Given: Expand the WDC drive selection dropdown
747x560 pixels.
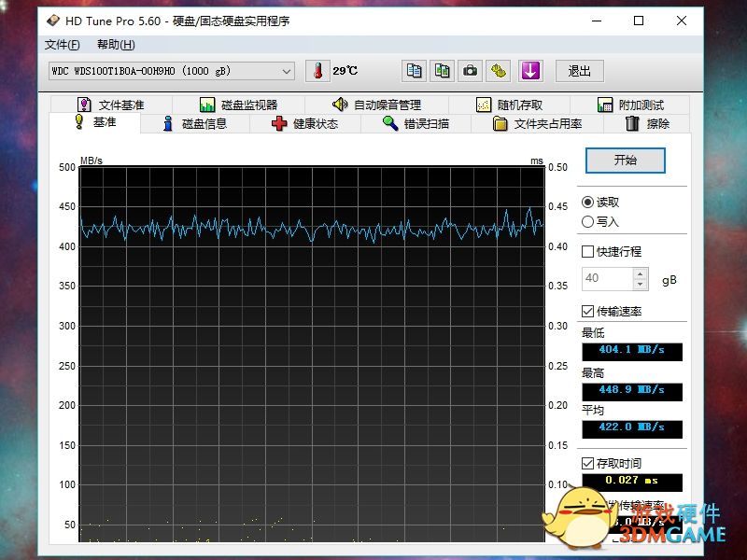Looking at the screenshot, I should (x=286, y=71).
